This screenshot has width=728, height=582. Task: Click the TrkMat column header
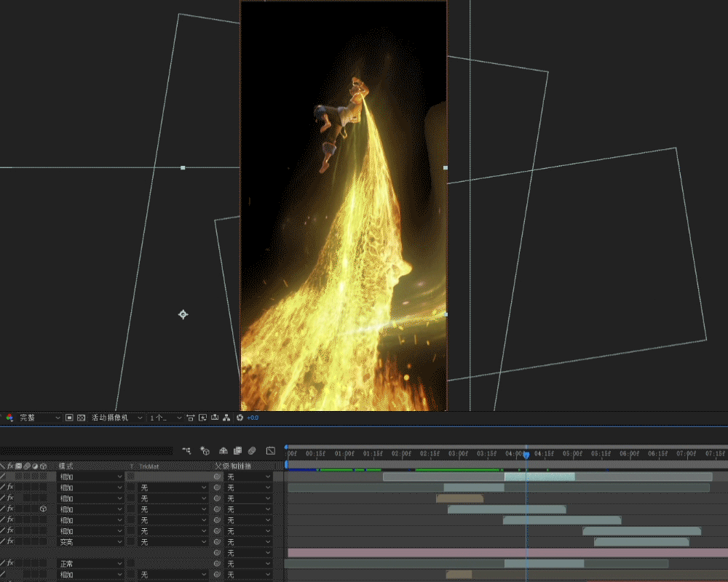[x=149, y=466]
